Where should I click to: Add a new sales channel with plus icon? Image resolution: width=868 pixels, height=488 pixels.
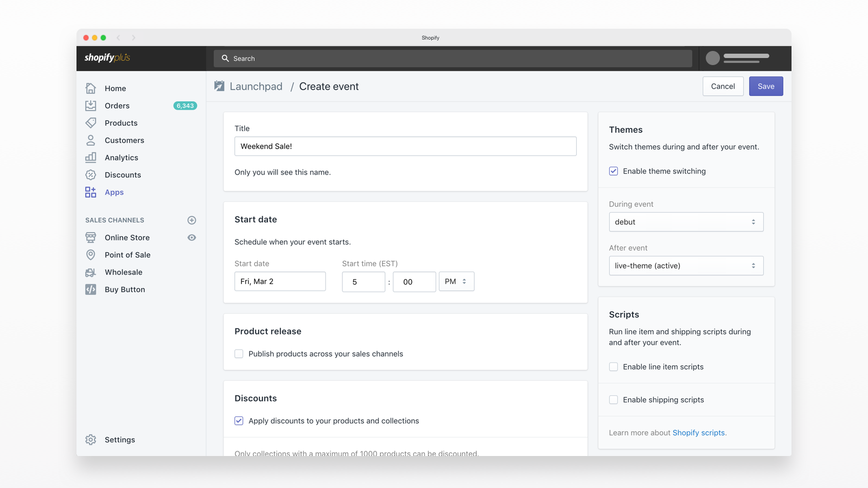pos(192,220)
